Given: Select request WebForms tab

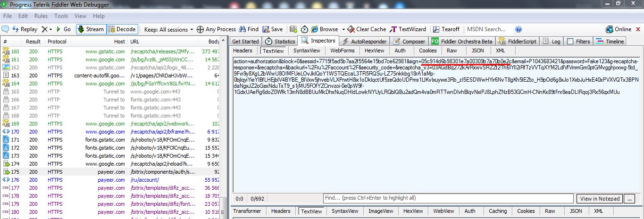Looking at the screenshot, I should [x=342, y=51].
